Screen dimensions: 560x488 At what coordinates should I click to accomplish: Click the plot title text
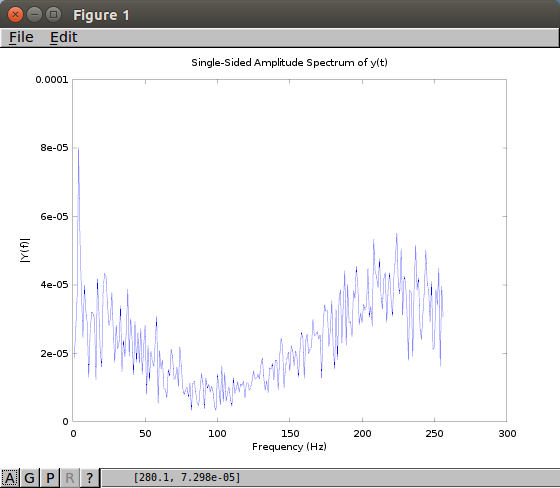289,63
